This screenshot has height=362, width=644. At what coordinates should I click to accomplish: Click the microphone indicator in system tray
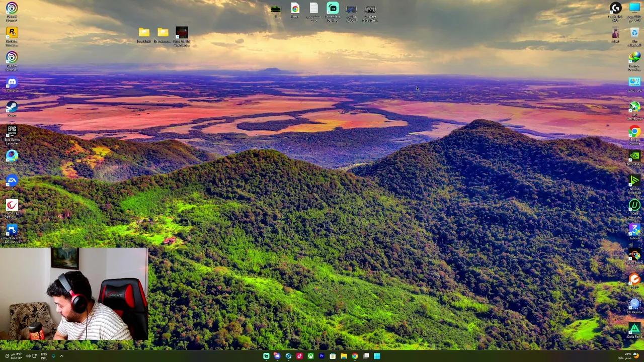(x=53, y=356)
